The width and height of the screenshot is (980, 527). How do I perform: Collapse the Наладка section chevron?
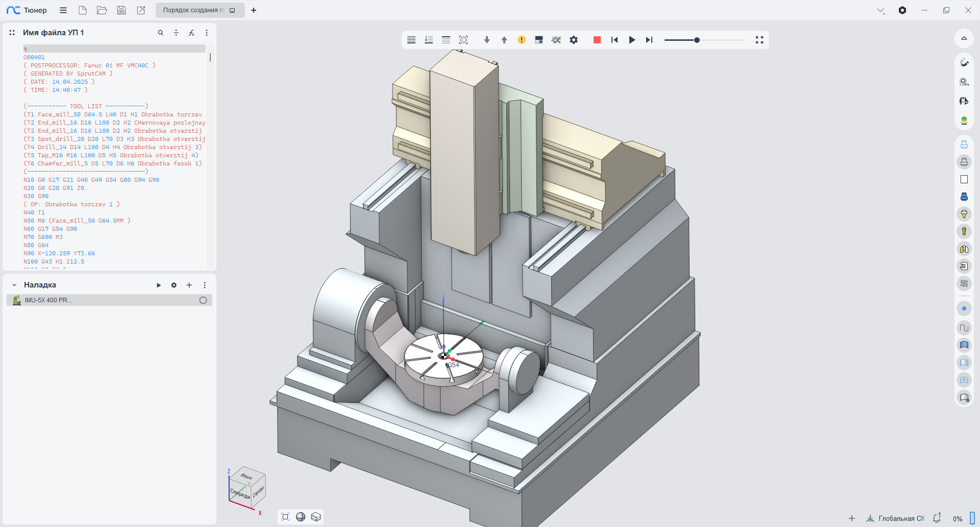[14, 285]
